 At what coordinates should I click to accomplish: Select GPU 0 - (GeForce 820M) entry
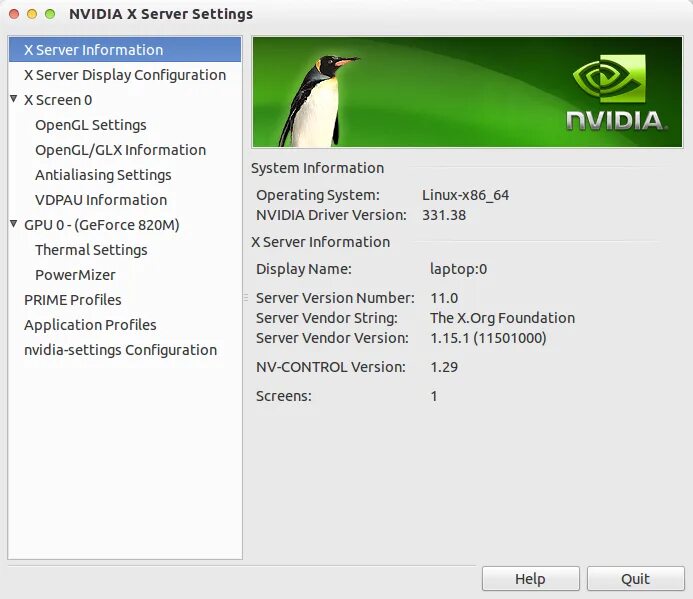102,225
